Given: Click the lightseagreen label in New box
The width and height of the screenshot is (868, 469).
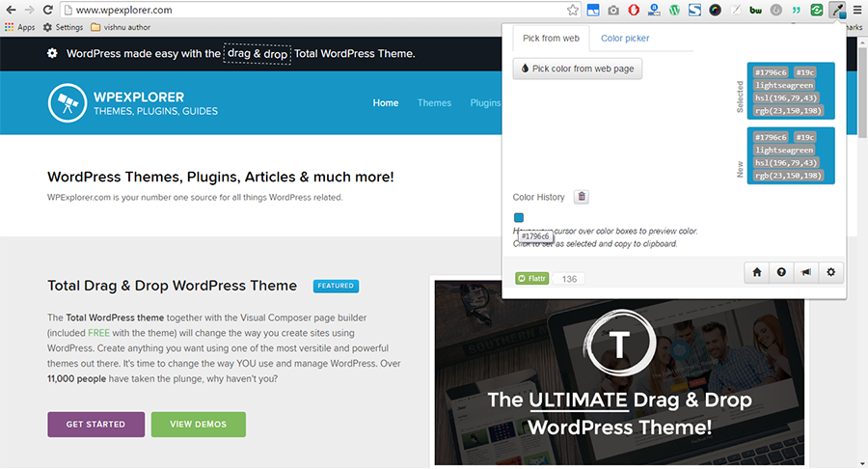Looking at the screenshot, I should pyautogui.click(x=784, y=150).
